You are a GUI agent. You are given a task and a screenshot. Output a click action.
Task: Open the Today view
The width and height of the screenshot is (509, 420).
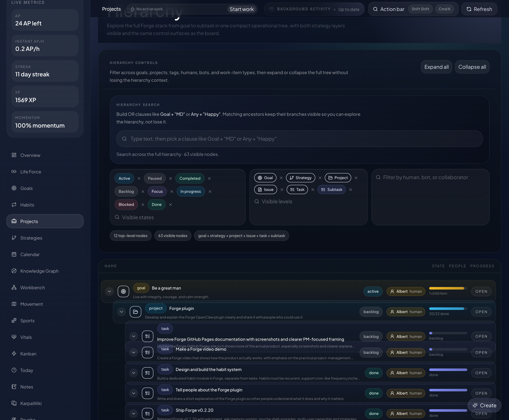(27, 370)
